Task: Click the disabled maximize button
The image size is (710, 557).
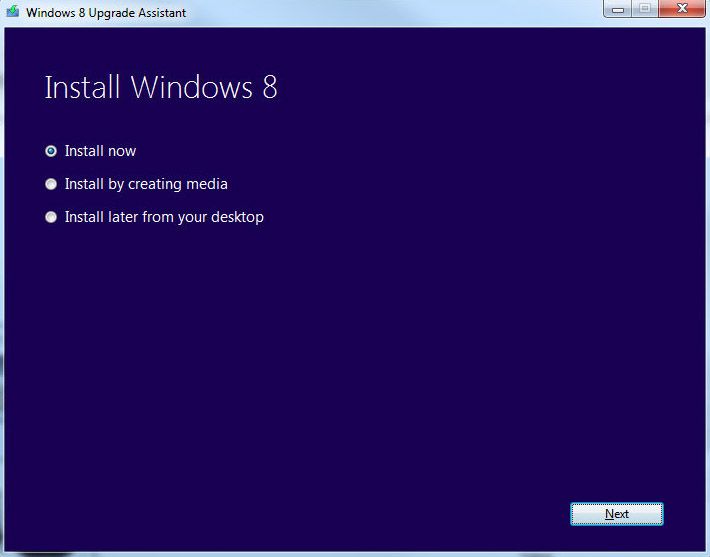Action: point(645,9)
